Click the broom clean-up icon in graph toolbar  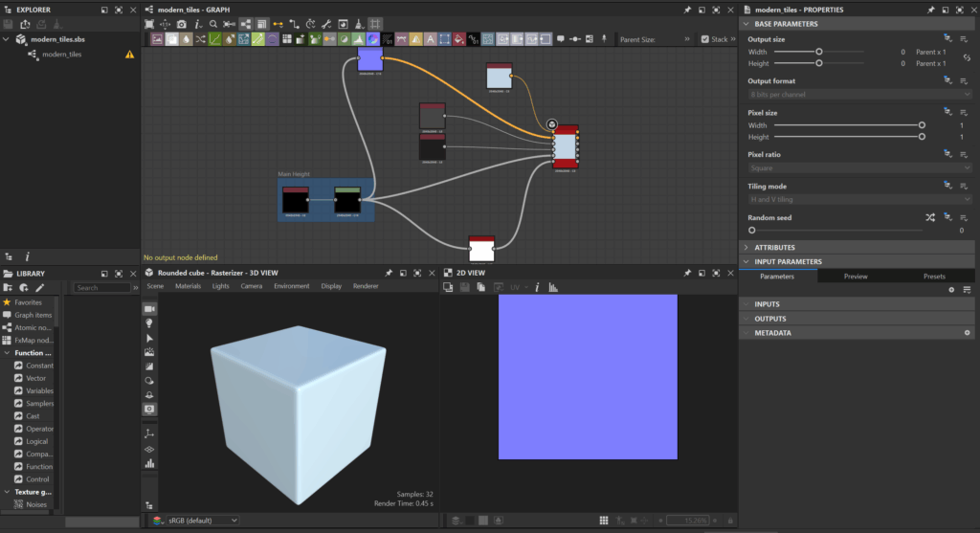point(360,24)
